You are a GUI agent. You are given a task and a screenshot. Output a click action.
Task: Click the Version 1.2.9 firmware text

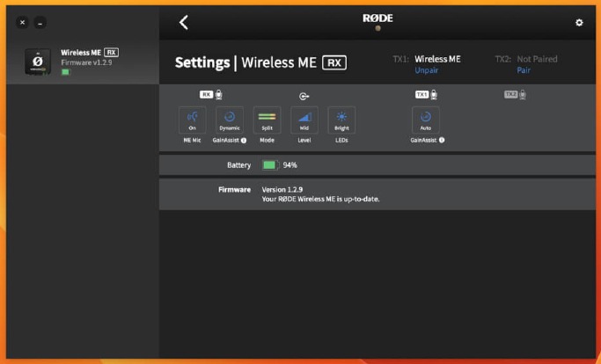282,189
